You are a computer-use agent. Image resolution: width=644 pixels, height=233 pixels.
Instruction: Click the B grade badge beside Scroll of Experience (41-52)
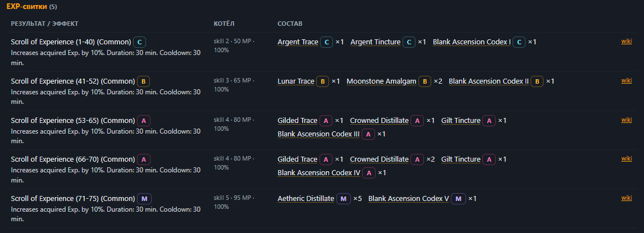click(143, 81)
